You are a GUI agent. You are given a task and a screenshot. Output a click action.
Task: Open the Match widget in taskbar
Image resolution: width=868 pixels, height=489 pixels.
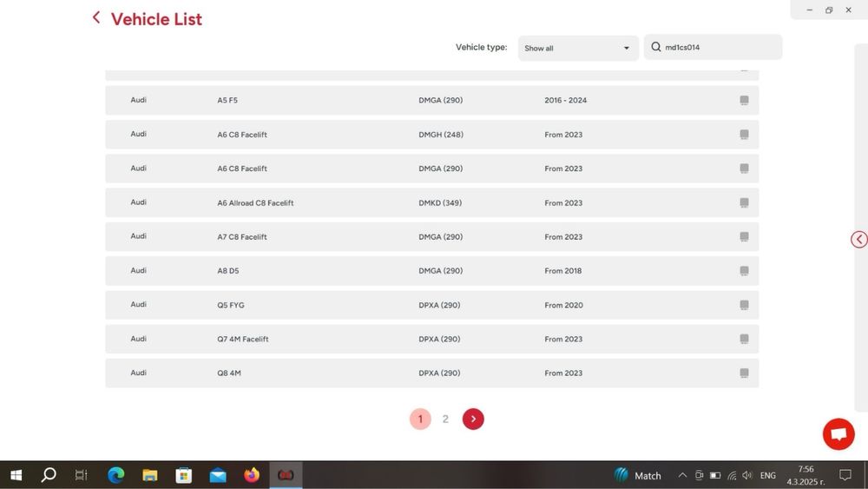(x=638, y=475)
